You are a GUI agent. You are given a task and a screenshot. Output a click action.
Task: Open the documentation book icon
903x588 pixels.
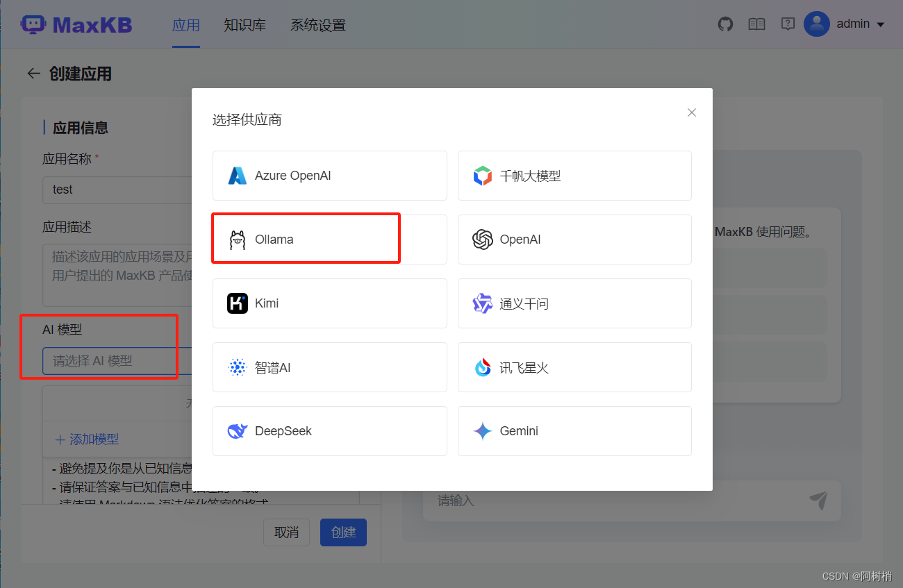click(756, 24)
